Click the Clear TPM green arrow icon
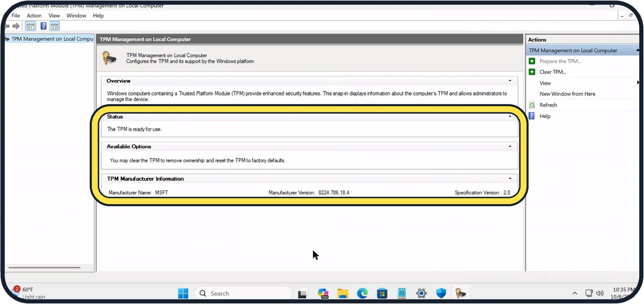Screen dimensions: 644x304 pos(532,72)
